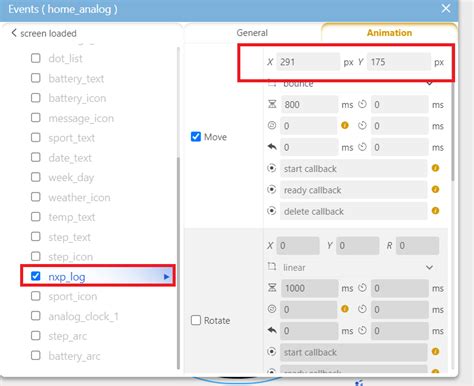Viewport: 474px width, 386px height.
Task: Check the dot_list checkbox
Action: (36, 58)
